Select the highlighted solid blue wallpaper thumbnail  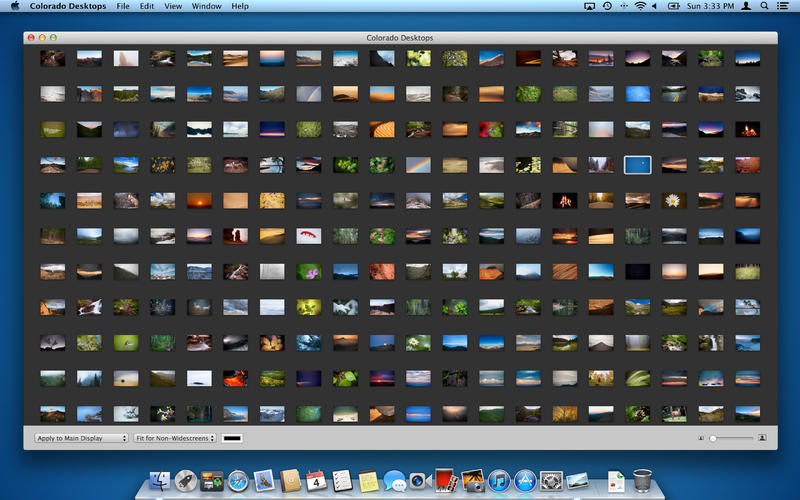coord(637,164)
